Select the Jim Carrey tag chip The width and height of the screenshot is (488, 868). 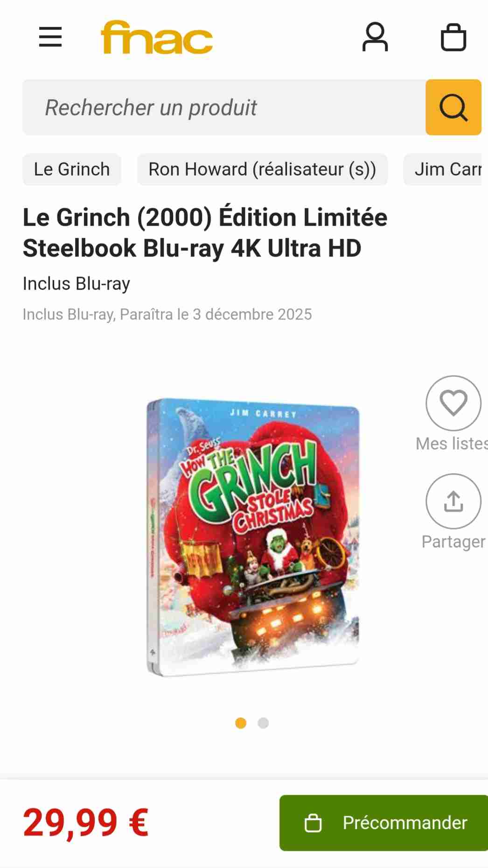point(446,169)
